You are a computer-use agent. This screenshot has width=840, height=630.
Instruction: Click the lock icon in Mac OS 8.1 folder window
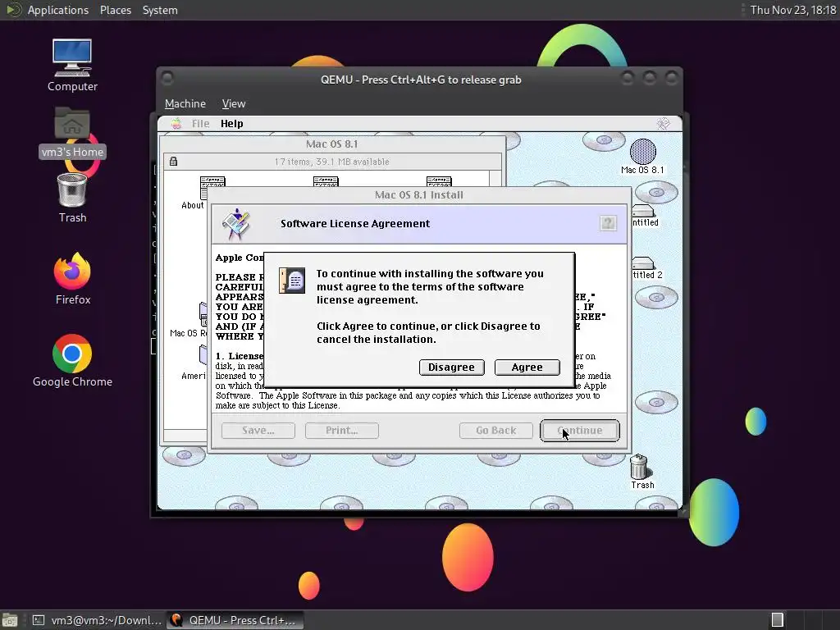pos(174,162)
